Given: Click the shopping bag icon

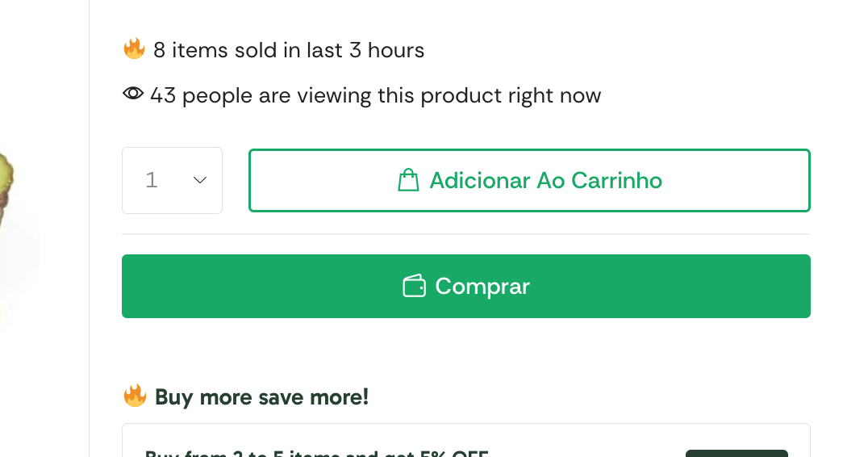Looking at the screenshot, I should coord(408,180).
